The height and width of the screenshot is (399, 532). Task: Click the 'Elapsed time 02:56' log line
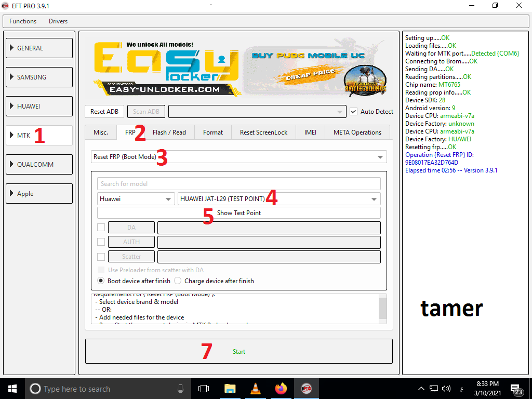(x=451, y=170)
